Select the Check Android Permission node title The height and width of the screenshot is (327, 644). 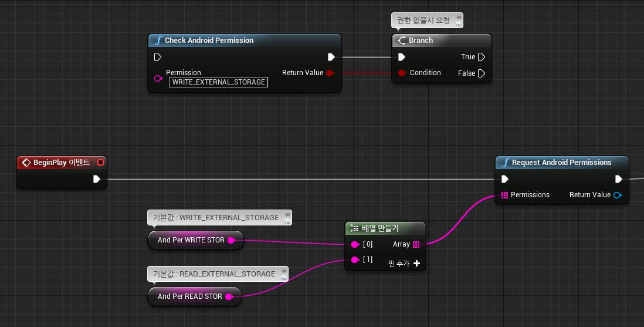point(209,41)
